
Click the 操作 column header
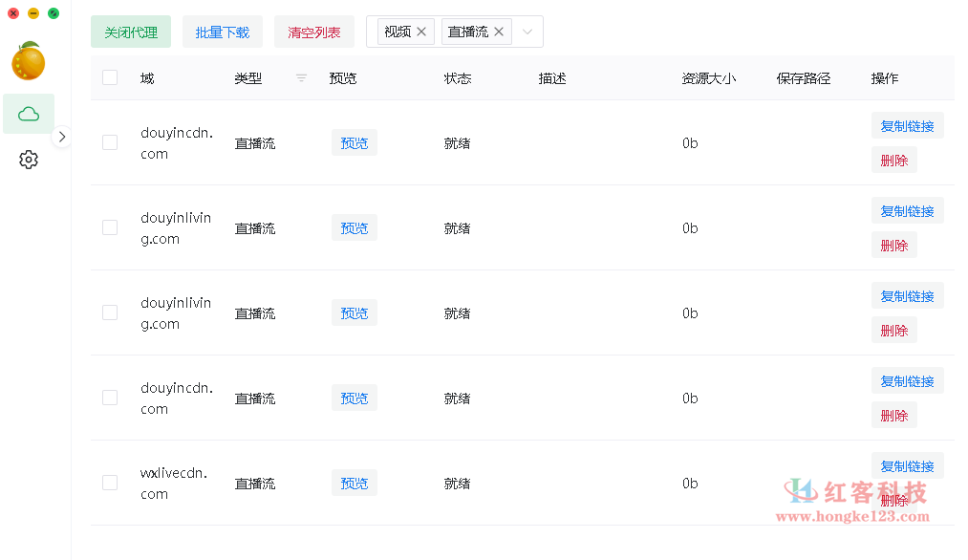(x=885, y=77)
